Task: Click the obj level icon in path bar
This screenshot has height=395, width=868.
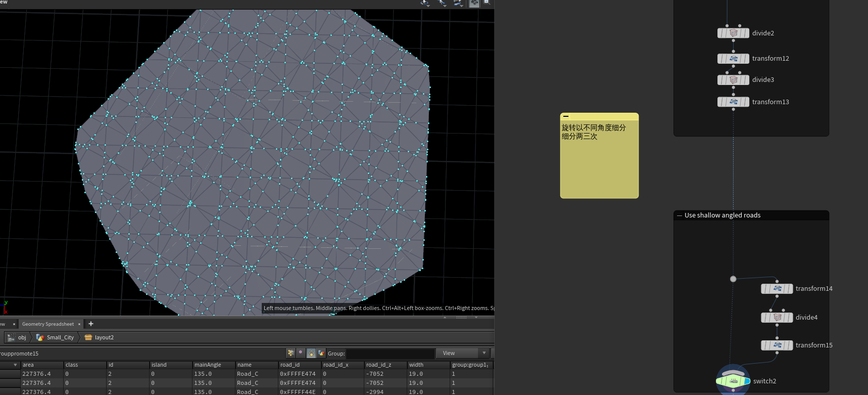Action: (x=11, y=337)
